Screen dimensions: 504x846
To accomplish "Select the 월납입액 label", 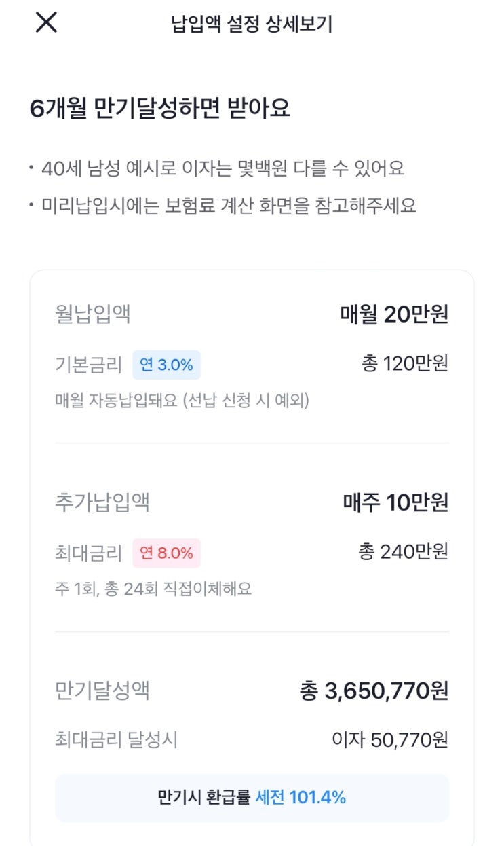I will coord(93,314).
